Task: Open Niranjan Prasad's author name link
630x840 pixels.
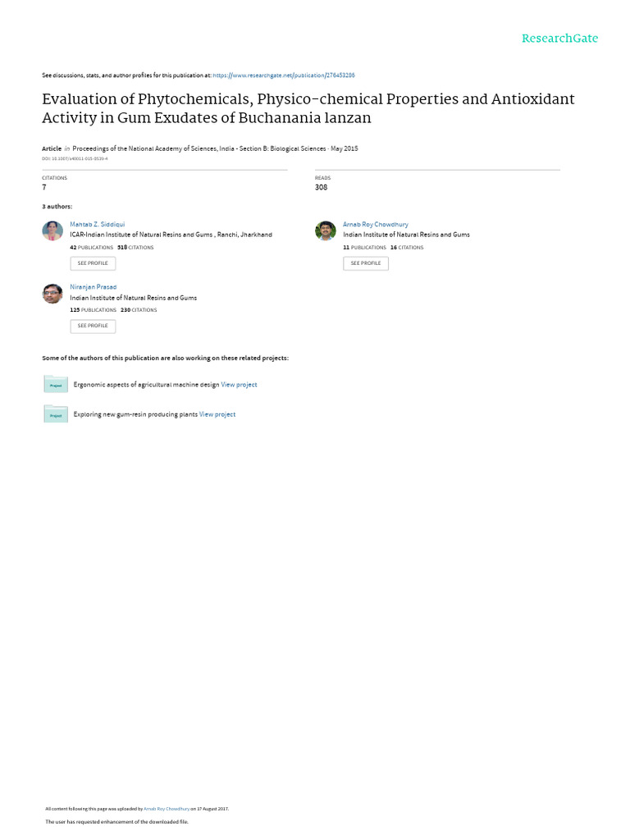Action: pos(93,287)
